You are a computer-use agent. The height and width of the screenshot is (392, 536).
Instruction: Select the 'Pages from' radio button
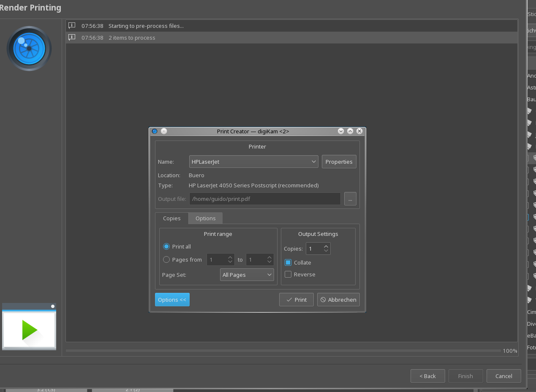166,260
